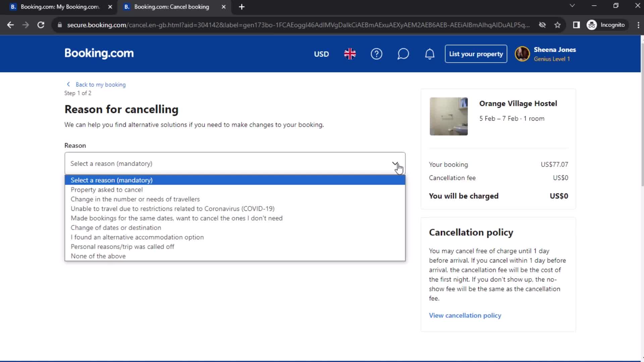644x362 pixels.
Task: Choose None of the above
Action: [235, 256]
